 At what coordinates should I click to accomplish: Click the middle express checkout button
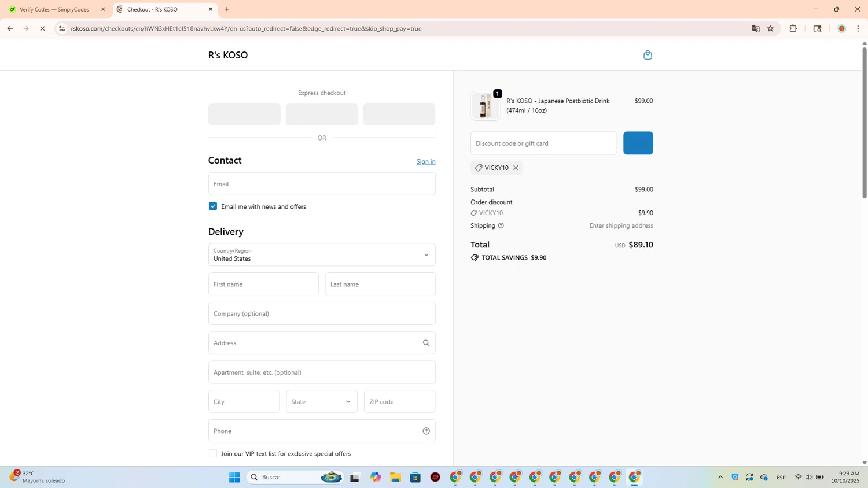[x=322, y=114]
